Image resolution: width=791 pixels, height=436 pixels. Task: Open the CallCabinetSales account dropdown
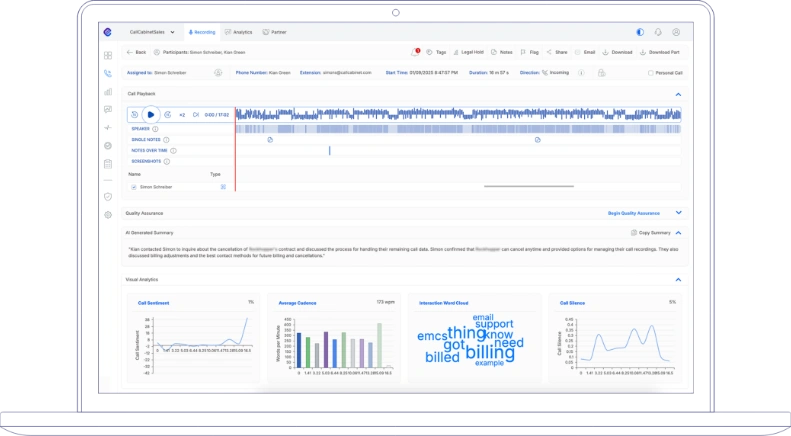click(x=152, y=32)
